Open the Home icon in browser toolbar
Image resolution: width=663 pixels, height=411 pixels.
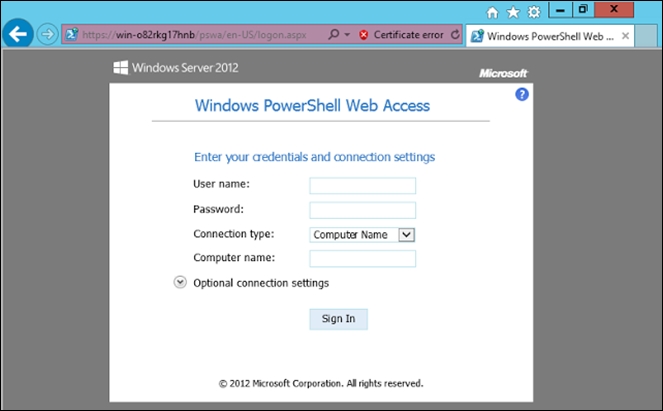[x=492, y=12]
